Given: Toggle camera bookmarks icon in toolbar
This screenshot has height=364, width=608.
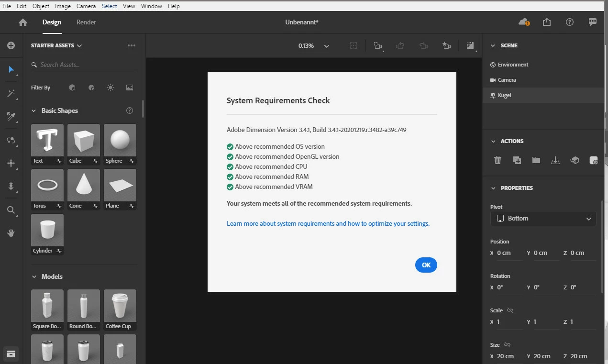Looking at the screenshot, I should click(447, 46).
